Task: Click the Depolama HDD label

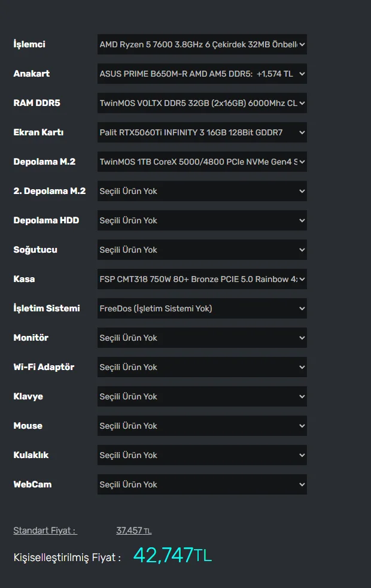Action: [46, 220]
